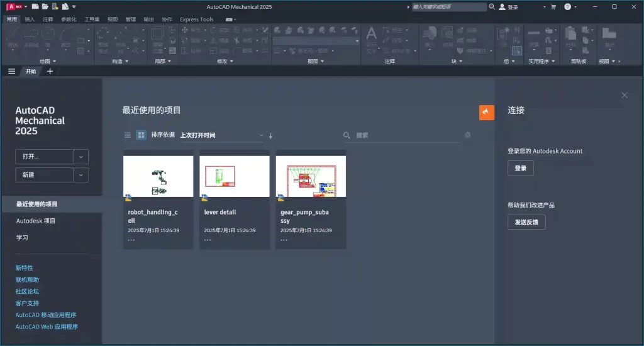Switch recent items to grid view

(x=141, y=135)
